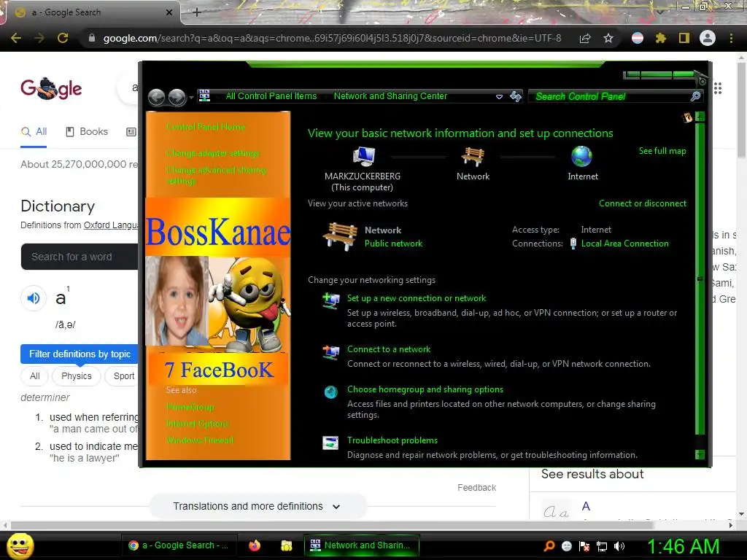Expand the address bar history dropdown
The width and height of the screenshot is (747, 560).
(499, 97)
